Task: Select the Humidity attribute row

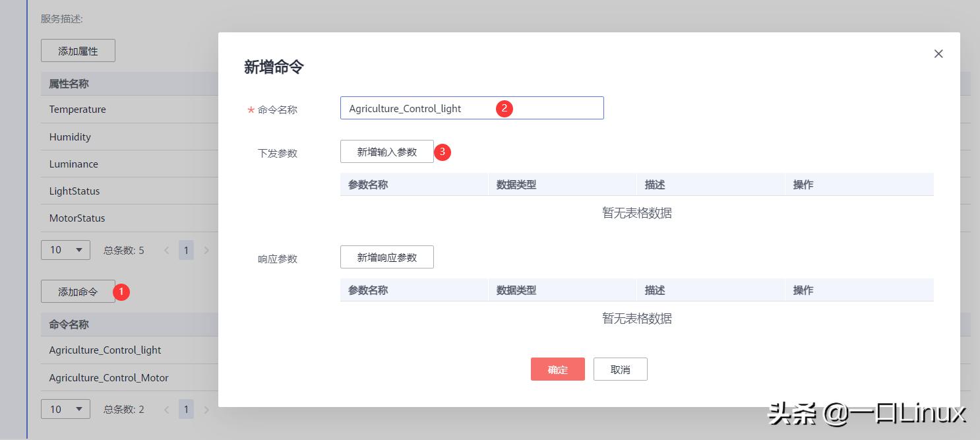Action: 71,137
